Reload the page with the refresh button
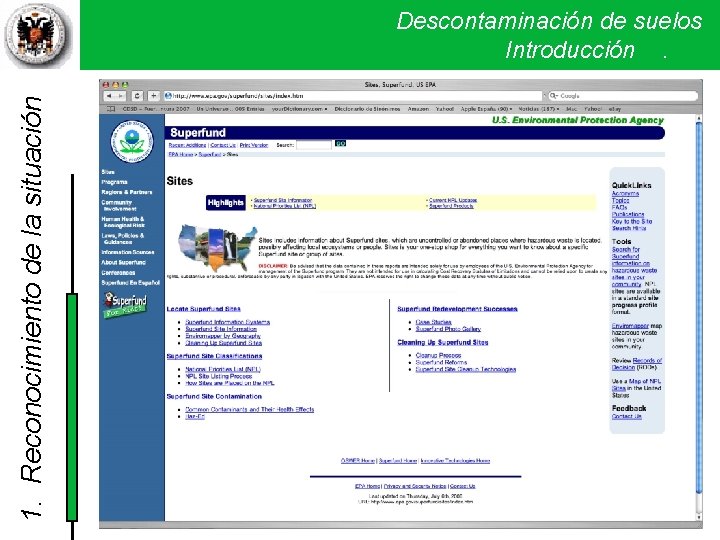The width and height of the screenshot is (720, 540). point(137,96)
